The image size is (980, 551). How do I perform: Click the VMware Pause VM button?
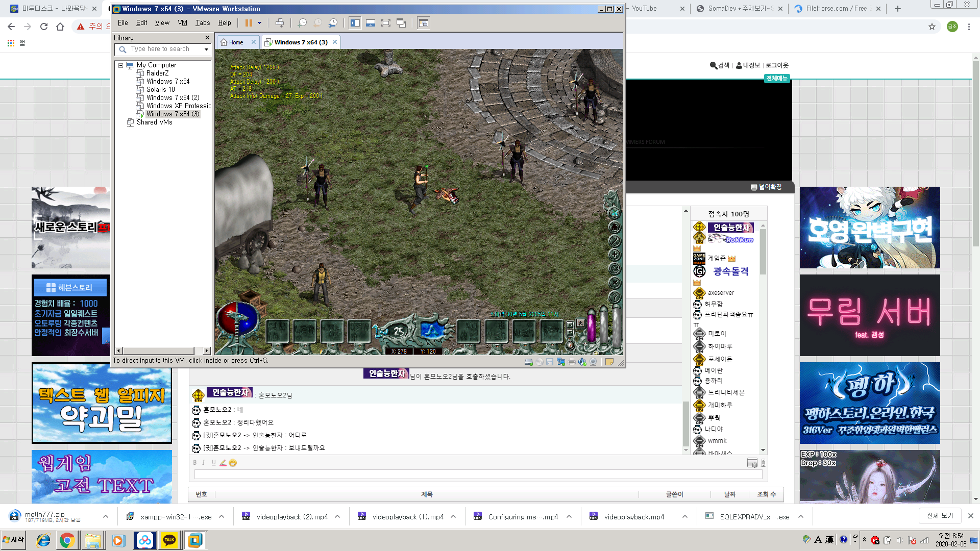point(249,23)
